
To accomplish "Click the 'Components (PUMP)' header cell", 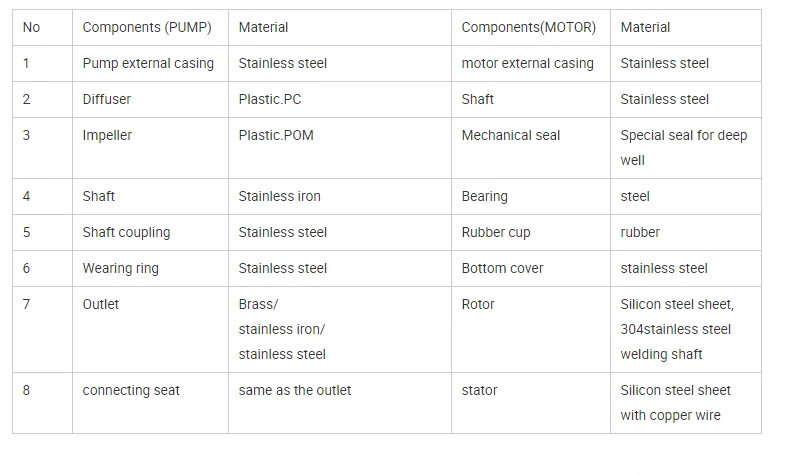I will pos(150,28).
